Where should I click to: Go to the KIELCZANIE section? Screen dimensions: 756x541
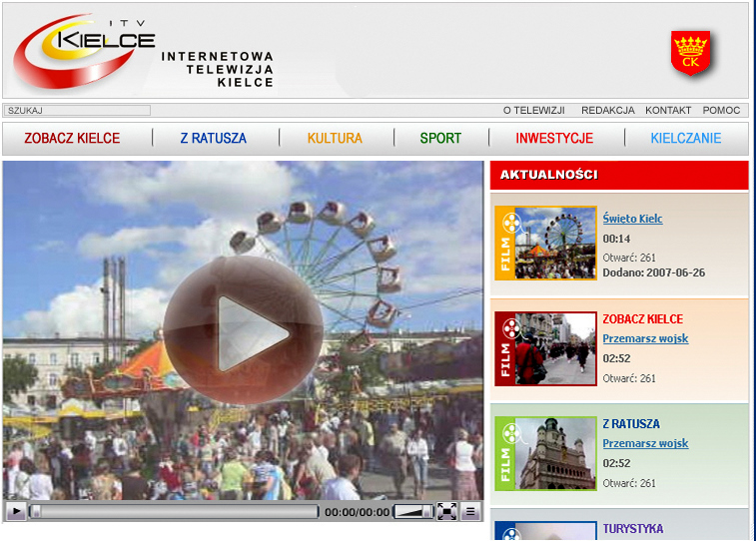click(x=686, y=139)
